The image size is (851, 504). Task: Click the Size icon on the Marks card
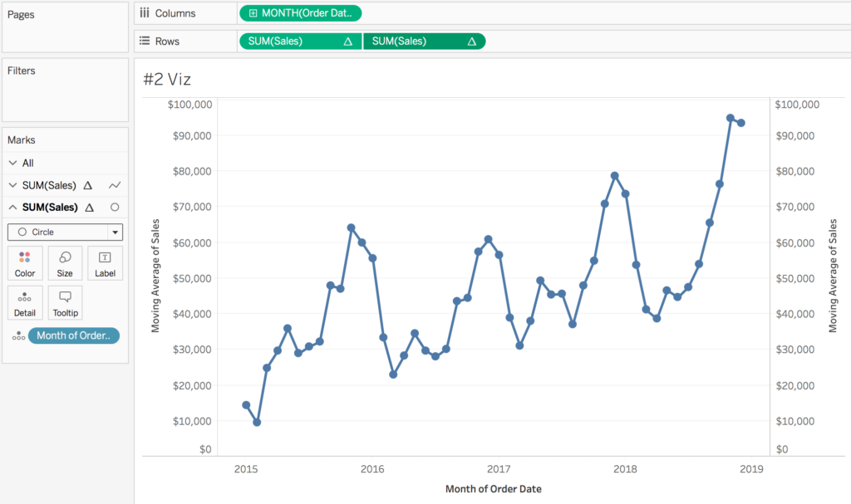tap(64, 263)
